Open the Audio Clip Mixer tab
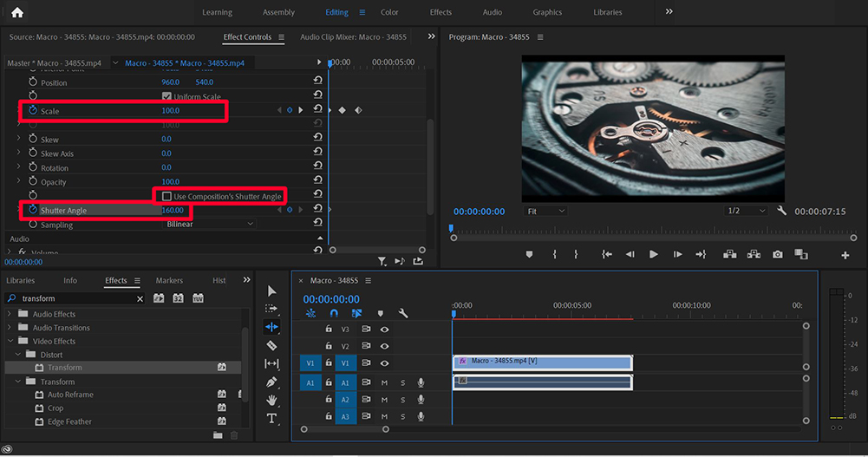868x457 pixels. coord(353,37)
